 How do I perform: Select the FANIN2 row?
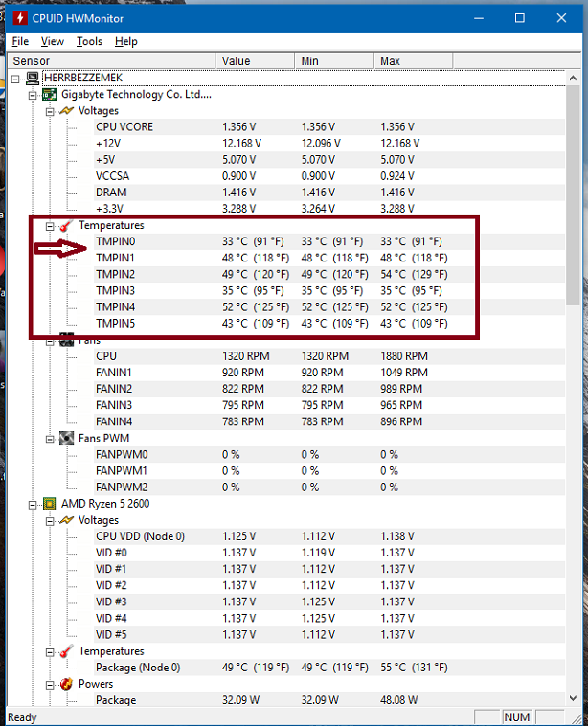328,389
